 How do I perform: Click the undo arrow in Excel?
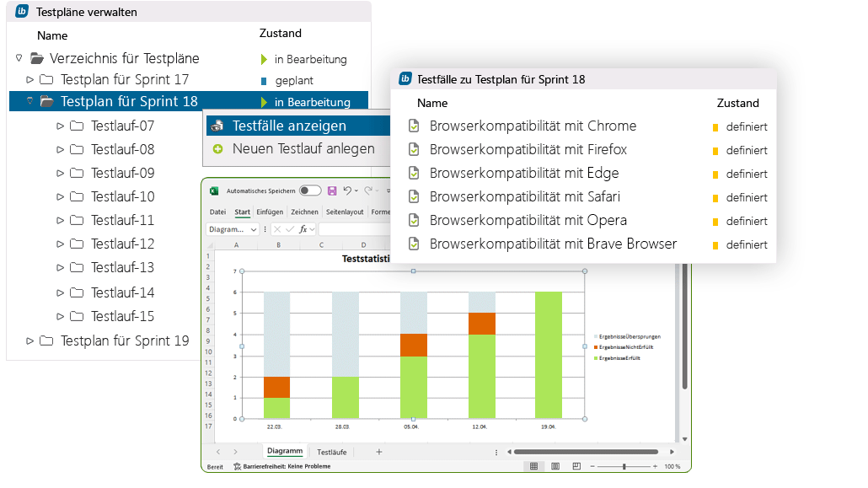347,191
